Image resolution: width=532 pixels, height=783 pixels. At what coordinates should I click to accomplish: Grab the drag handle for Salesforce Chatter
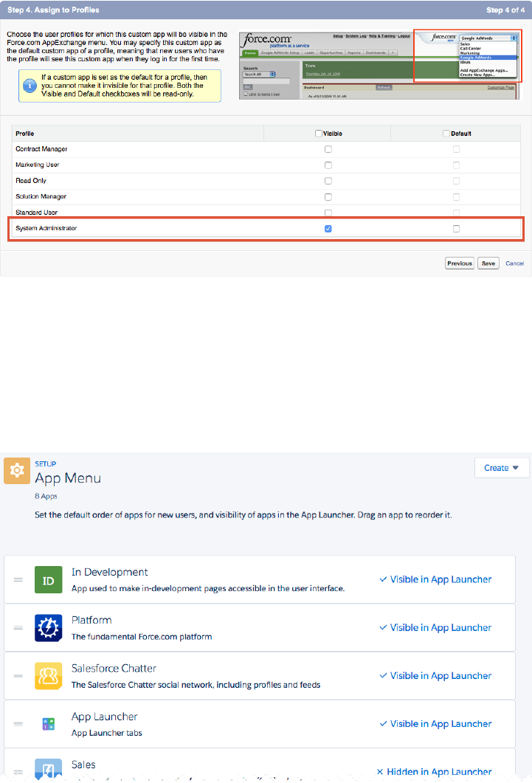point(18,676)
